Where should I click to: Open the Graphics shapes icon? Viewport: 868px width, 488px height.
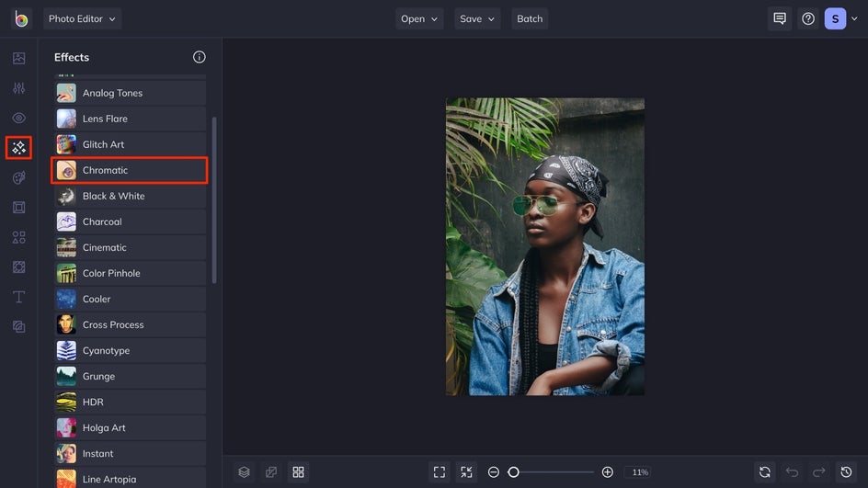[x=18, y=237]
